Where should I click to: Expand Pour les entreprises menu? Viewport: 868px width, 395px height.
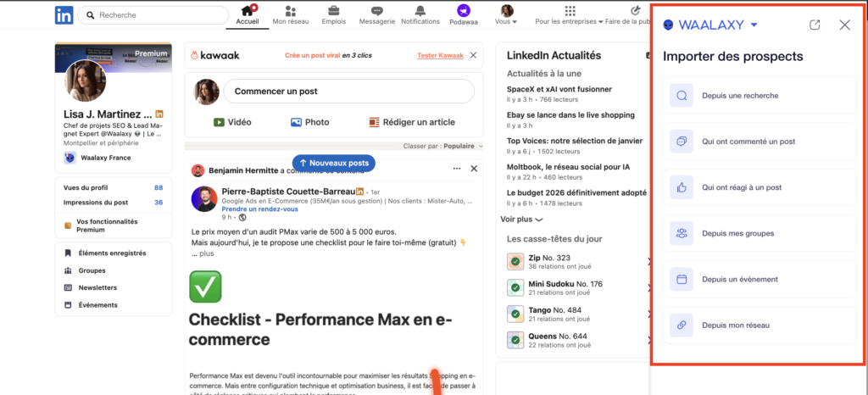pos(569,15)
